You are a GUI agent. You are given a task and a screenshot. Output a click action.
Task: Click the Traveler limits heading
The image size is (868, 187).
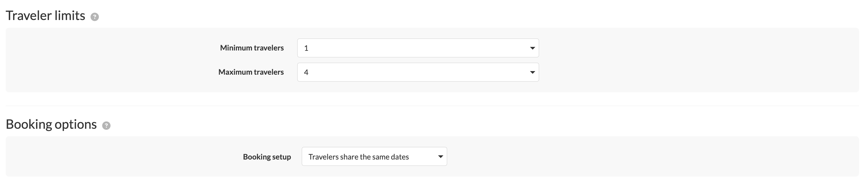click(45, 16)
